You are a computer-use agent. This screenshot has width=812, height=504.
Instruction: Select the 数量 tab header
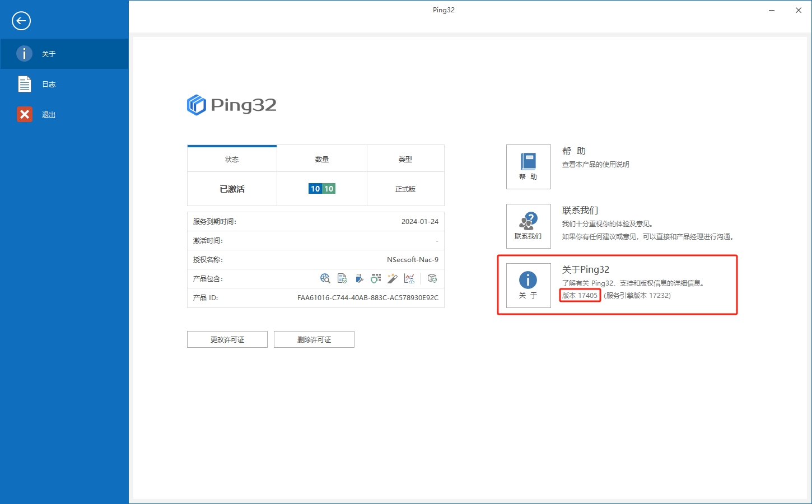pyautogui.click(x=322, y=159)
